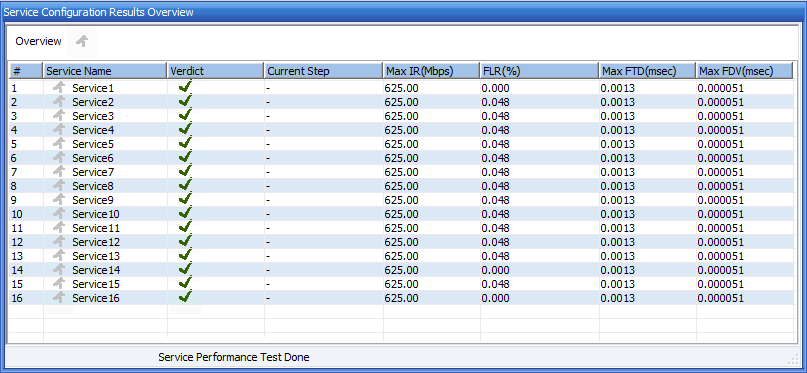Click the arrow icon next to Service8
The image size is (807, 373).
pos(60,185)
